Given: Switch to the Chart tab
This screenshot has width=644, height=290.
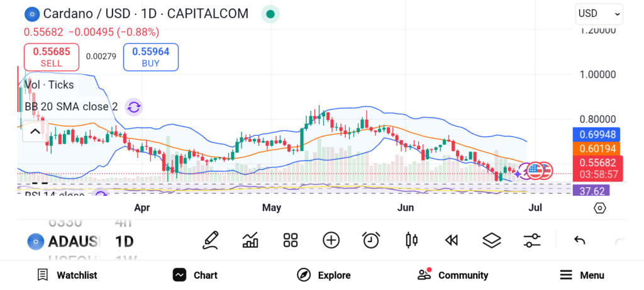Looking at the screenshot, I should (x=195, y=275).
